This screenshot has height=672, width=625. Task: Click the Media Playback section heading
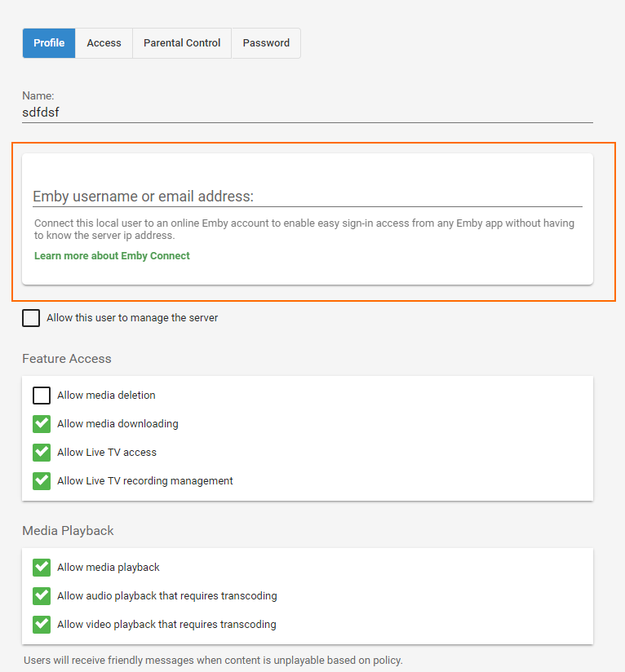[68, 531]
